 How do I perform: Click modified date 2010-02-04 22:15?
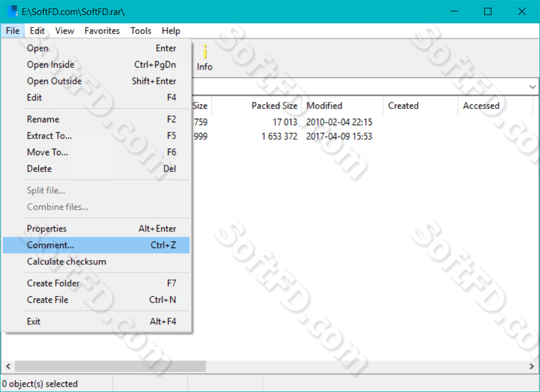tap(339, 122)
